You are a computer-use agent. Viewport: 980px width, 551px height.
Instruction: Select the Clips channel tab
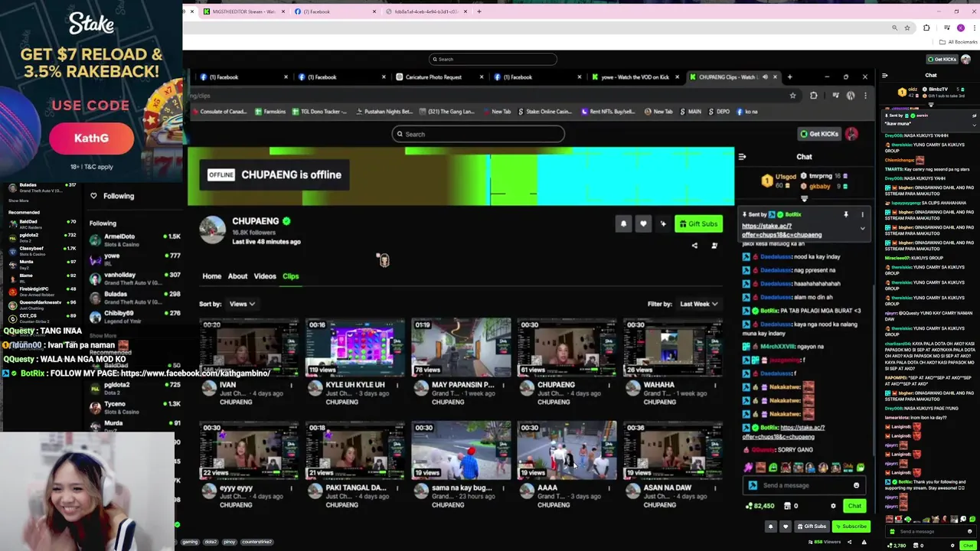[290, 276]
